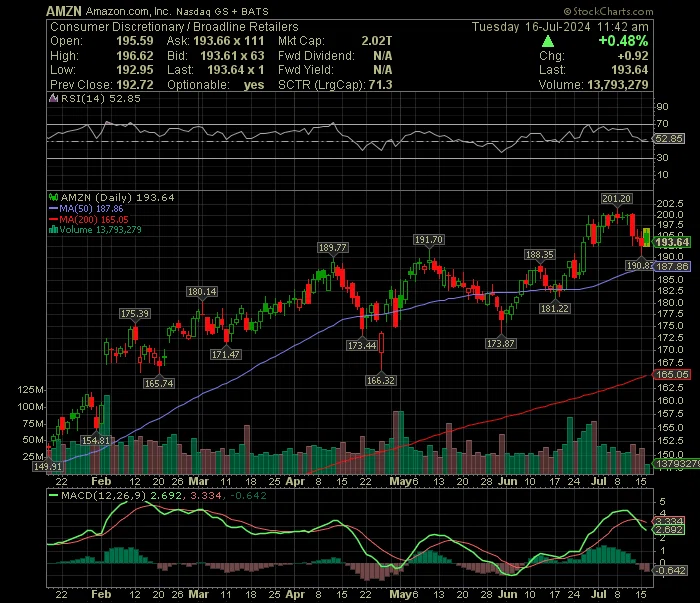This screenshot has width=700, height=603.
Task: Click the MACD(12,26,9) legend line marker
Action: (x=54, y=495)
